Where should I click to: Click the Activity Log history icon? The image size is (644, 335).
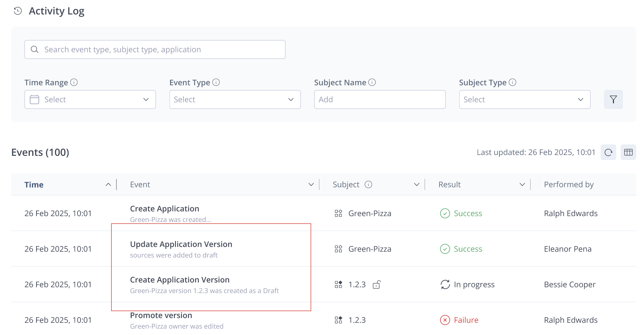[18, 11]
